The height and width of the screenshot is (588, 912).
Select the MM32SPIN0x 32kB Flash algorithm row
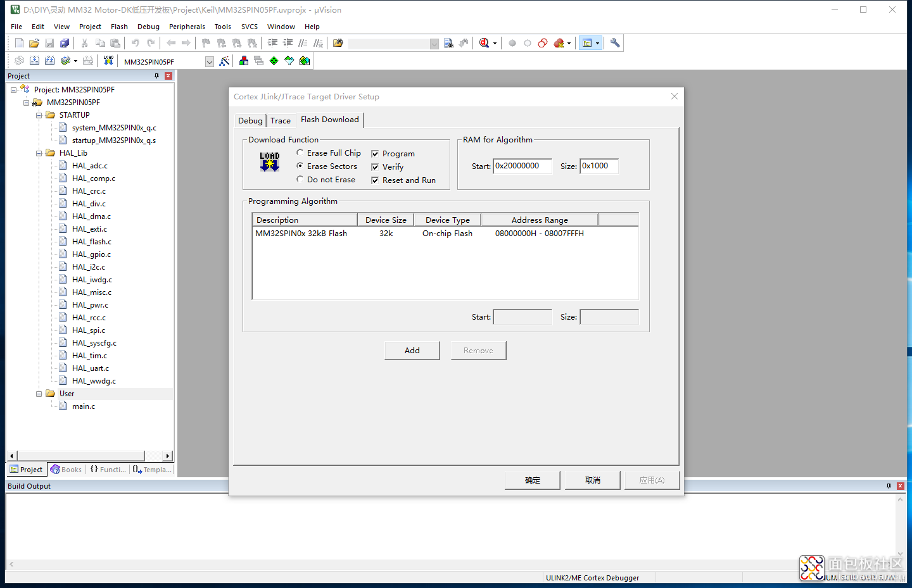[445, 234]
